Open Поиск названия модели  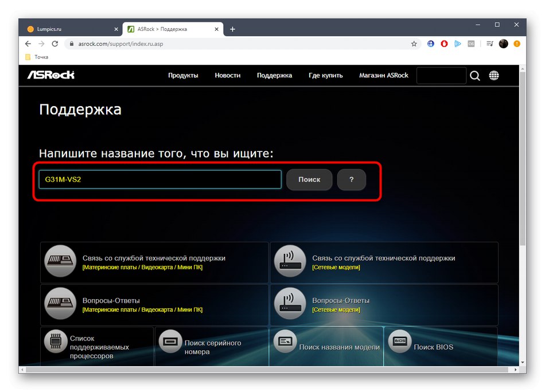(339, 347)
